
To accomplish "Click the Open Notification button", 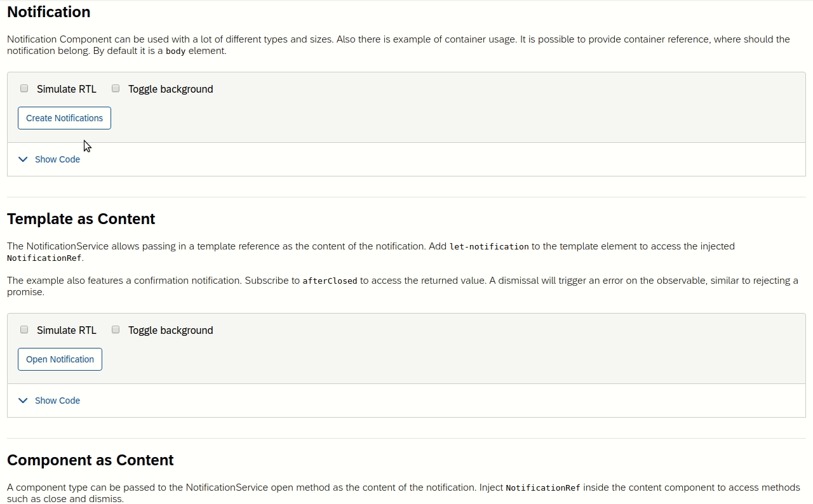I will (60, 359).
